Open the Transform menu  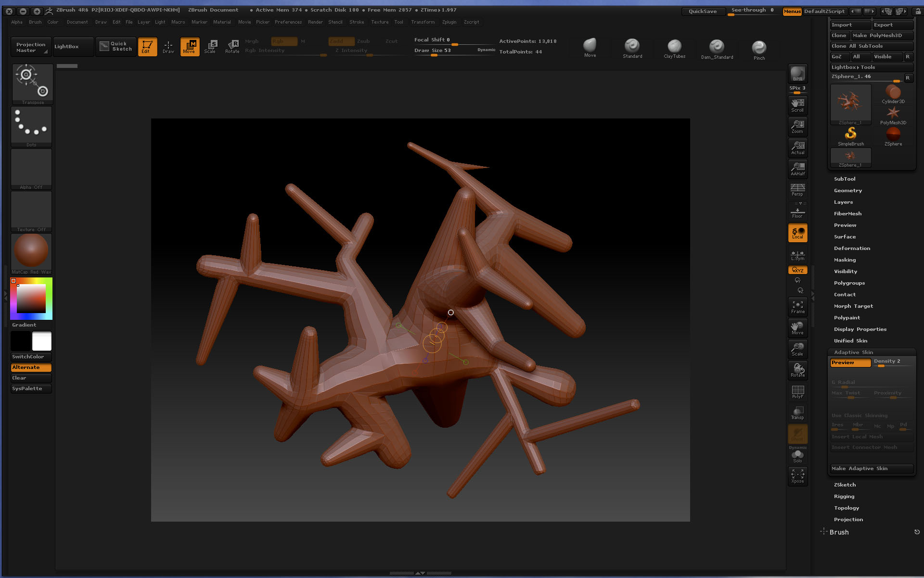point(423,22)
